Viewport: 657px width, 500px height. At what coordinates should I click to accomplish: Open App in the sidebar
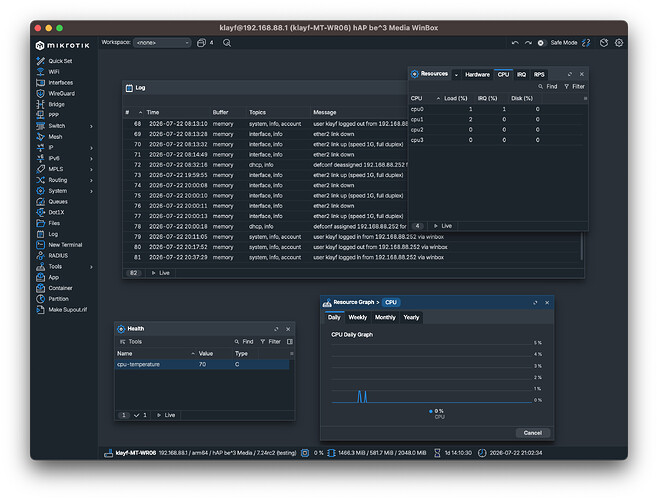pos(54,277)
